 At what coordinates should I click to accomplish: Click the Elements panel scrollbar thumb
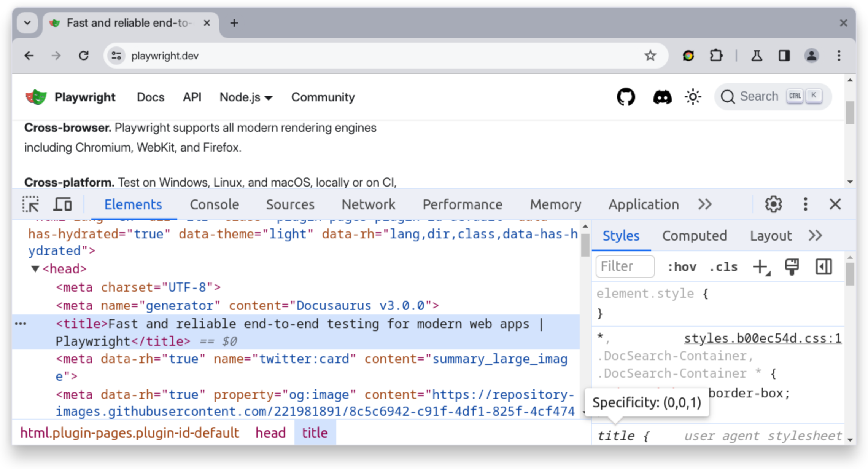[585, 245]
